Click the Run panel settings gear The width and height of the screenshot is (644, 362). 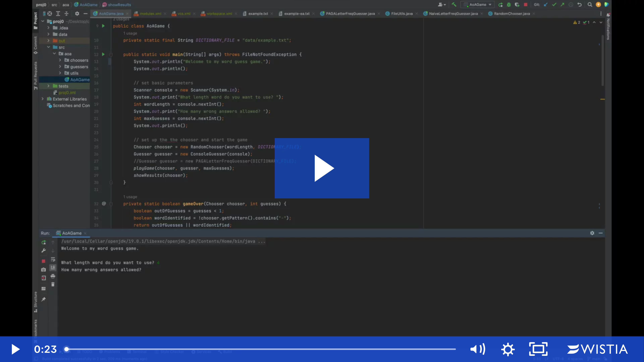point(592,233)
